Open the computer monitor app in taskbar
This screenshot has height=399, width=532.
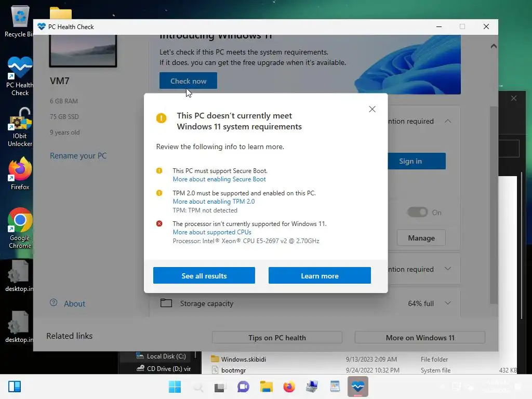[312, 387]
